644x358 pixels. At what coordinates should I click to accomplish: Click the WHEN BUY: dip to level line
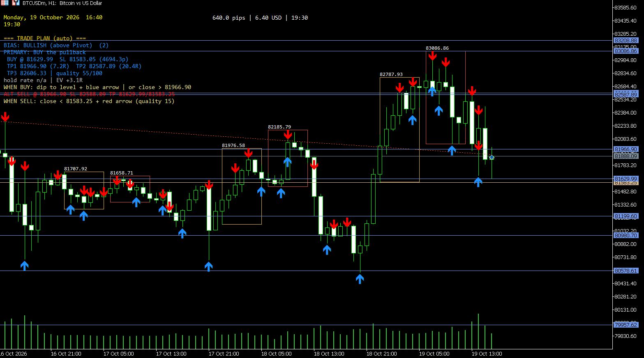(x=97, y=87)
